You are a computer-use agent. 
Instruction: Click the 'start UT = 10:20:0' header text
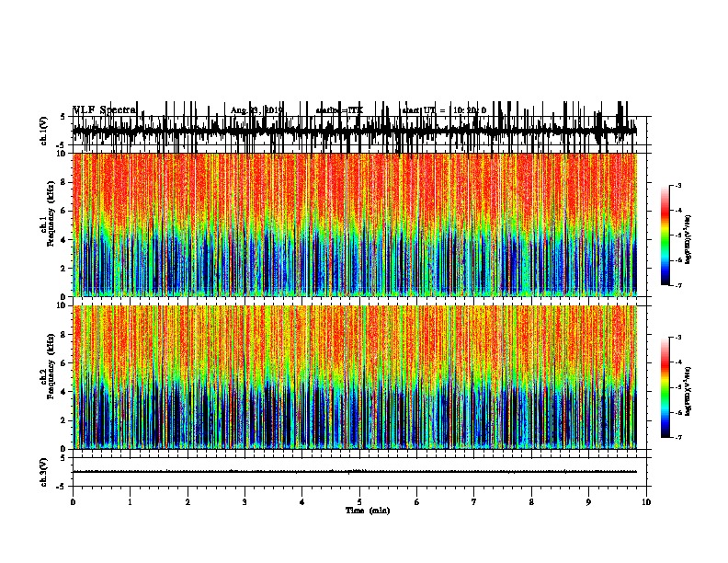tap(444, 110)
